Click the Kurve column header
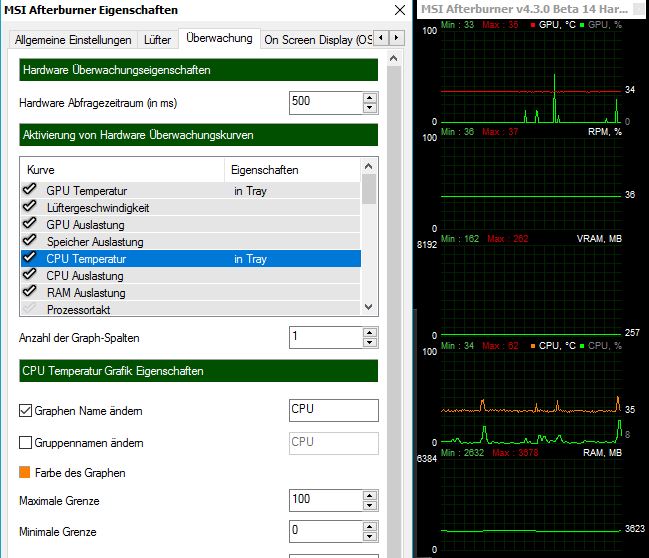 [123, 170]
